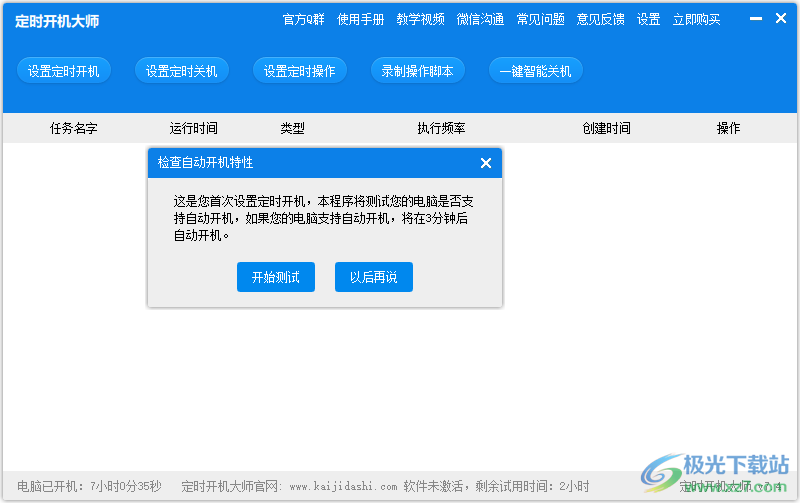The height and width of the screenshot is (503, 800).
Task: Open 使用手册 from top menu
Action: (361, 19)
